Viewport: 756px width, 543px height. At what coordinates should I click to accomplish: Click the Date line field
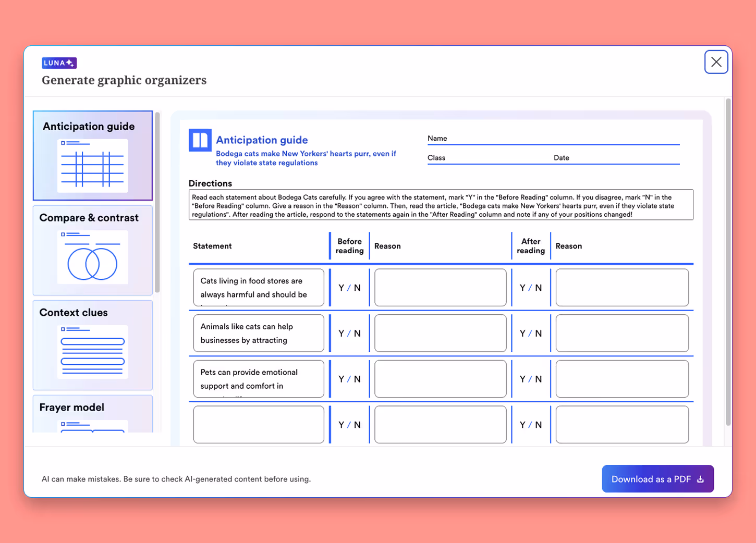pos(616,158)
